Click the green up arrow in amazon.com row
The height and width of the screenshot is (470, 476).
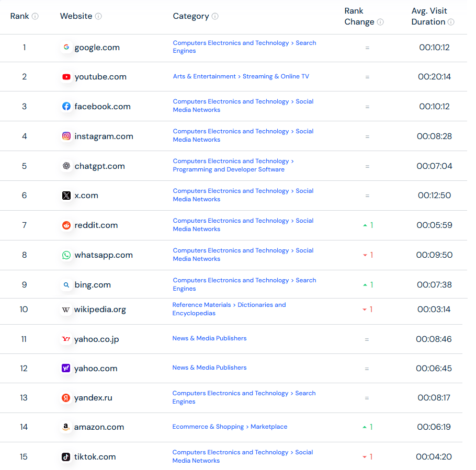click(x=364, y=427)
